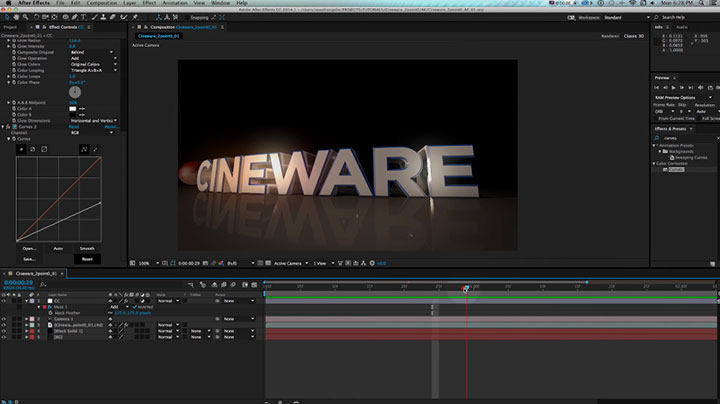720x404 pixels.
Task: Toggle loop option in Preview panel
Action: 710,87
